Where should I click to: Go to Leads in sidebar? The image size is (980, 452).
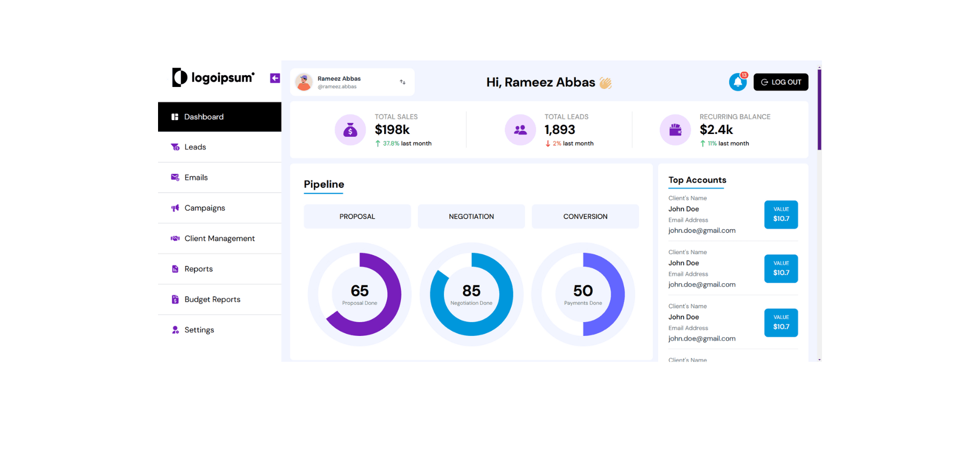219,147
